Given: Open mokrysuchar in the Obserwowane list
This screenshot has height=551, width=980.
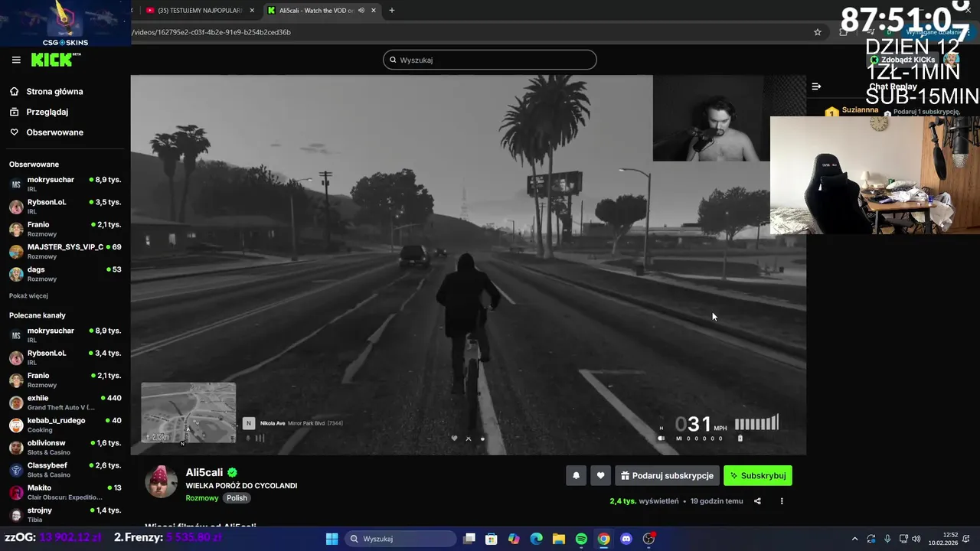Looking at the screenshot, I should click(x=65, y=184).
